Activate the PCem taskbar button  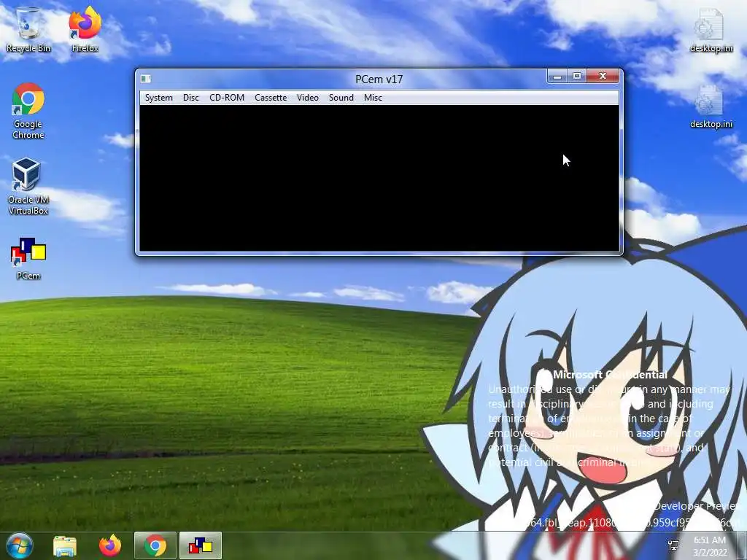pyautogui.click(x=201, y=545)
